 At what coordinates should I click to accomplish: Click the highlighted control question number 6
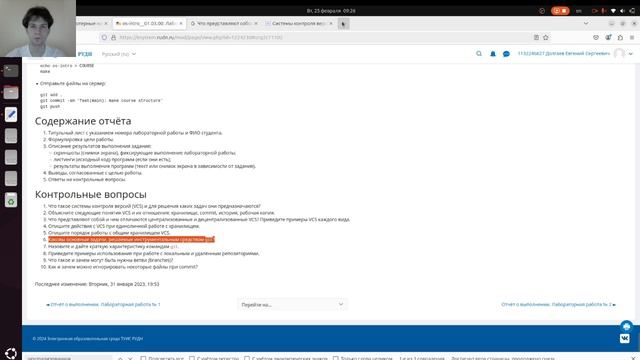pos(131,239)
